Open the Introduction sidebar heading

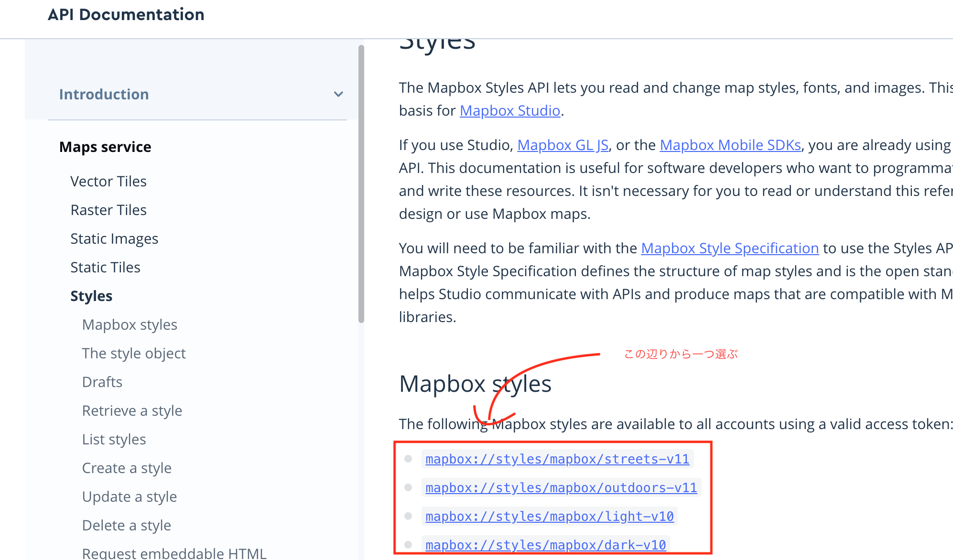pos(104,94)
